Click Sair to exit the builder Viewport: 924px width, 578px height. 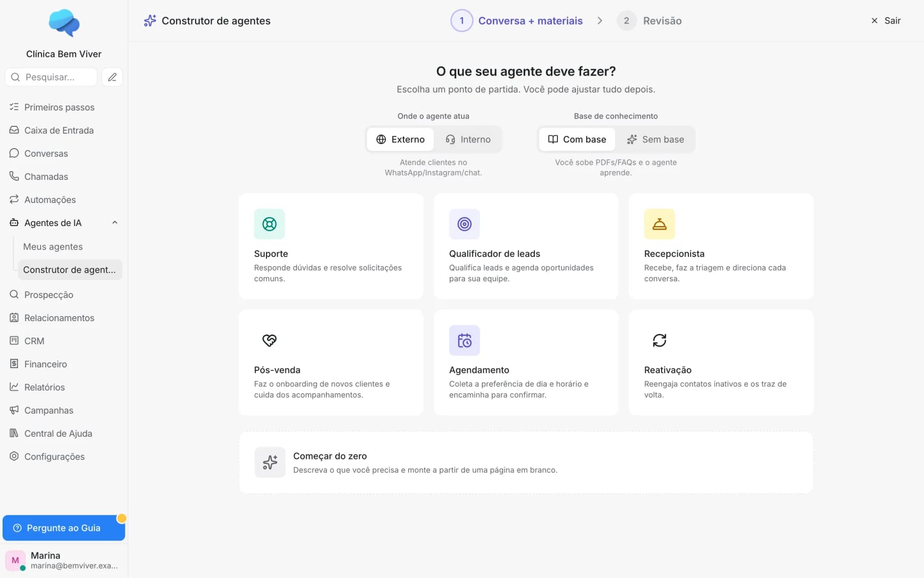tap(886, 21)
